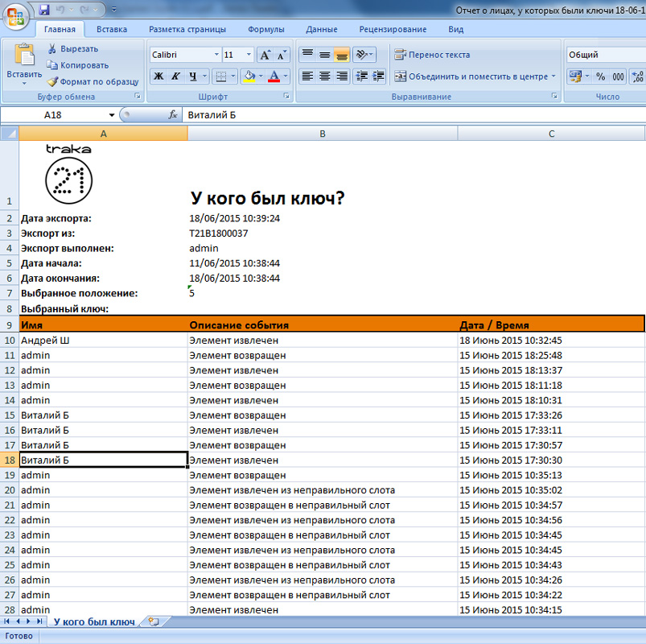646x644 pixels.
Task: Select the row 20 header
Action: point(10,489)
